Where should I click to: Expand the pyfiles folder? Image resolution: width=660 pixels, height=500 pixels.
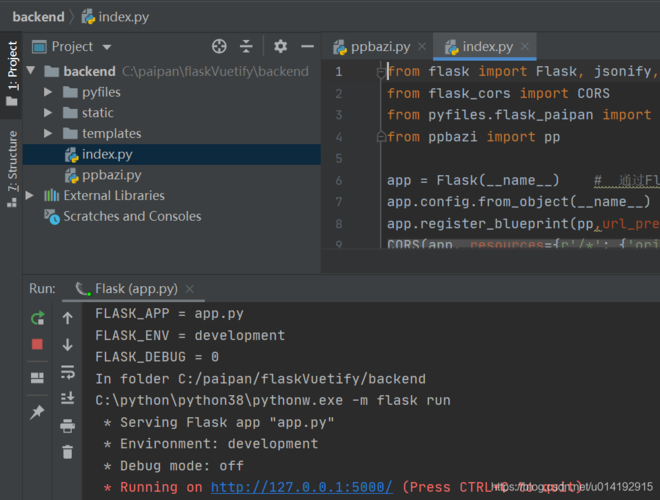(x=48, y=92)
